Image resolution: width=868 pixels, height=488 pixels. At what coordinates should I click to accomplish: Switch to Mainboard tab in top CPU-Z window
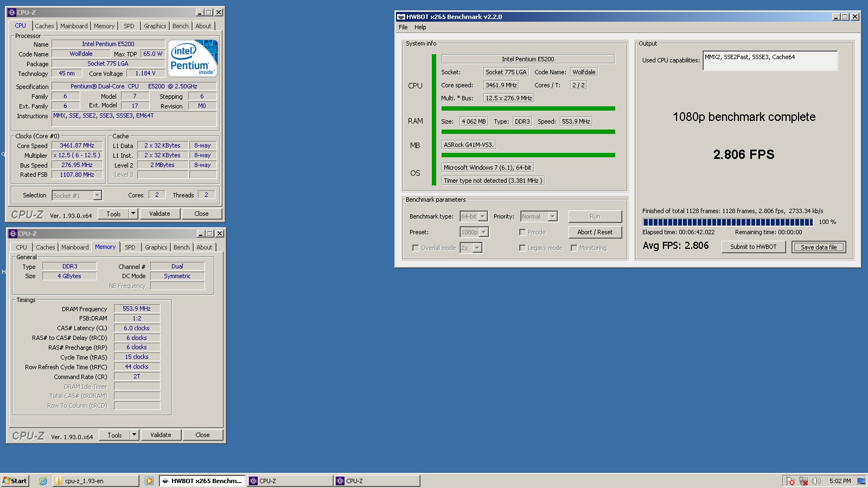(x=74, y=26)
